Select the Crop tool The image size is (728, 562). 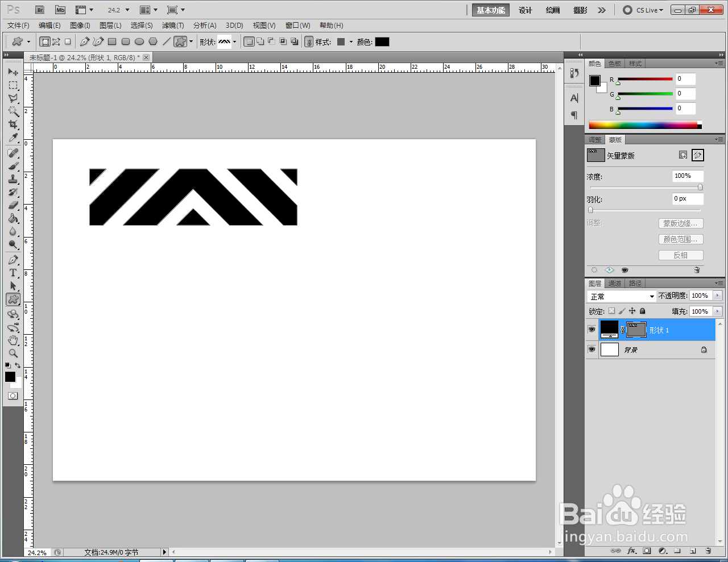13,124
